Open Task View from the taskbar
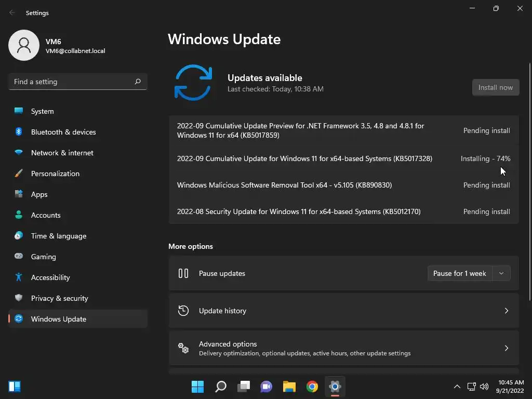 coord(244,387)
